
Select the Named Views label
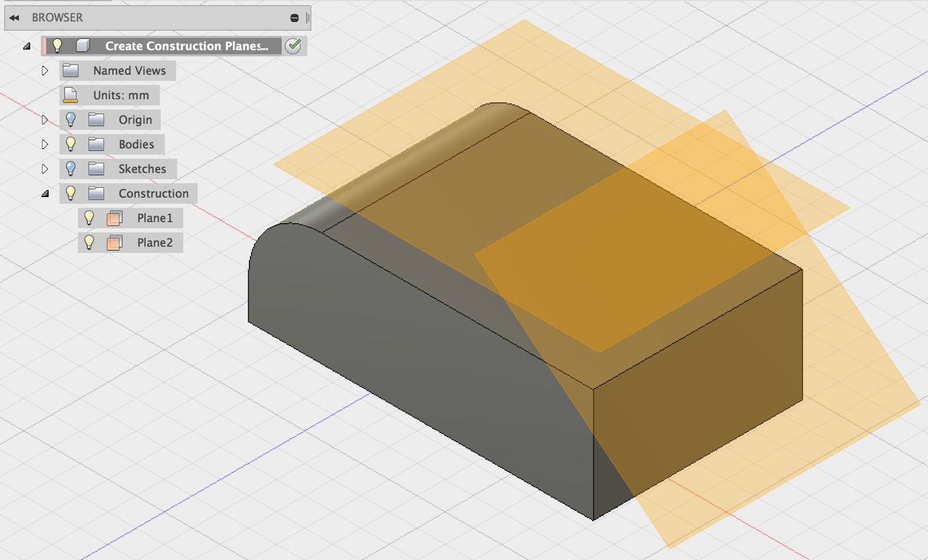[x=129, y=71]
